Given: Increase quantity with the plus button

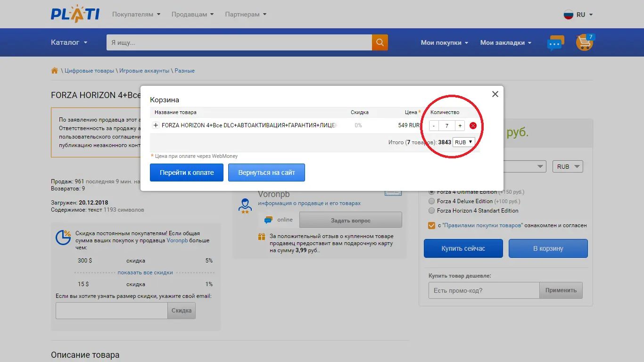Looking at the screenshot, I should pos(460,126).
